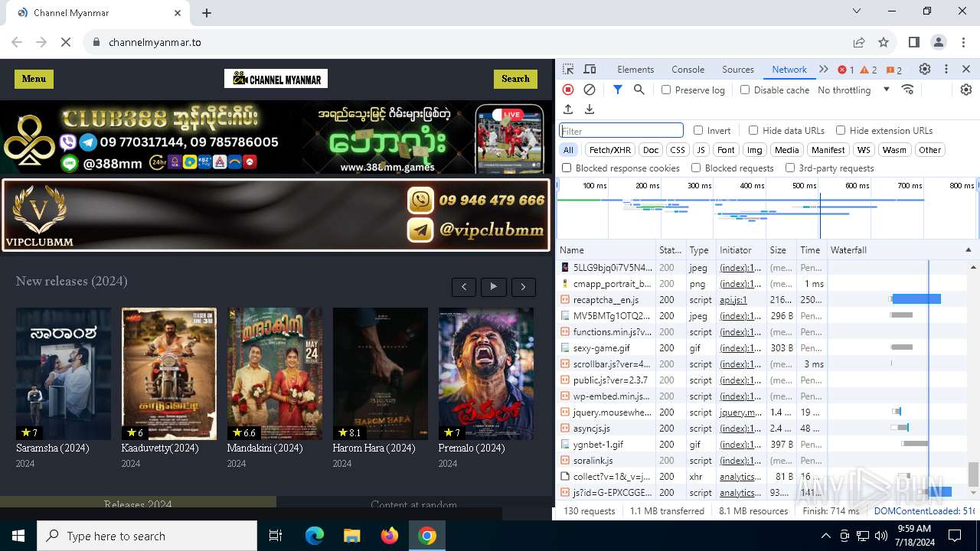This screenshot has width=980, height=551.
Task: Open File Explorer from taskbar
Action: coord(351,536)
